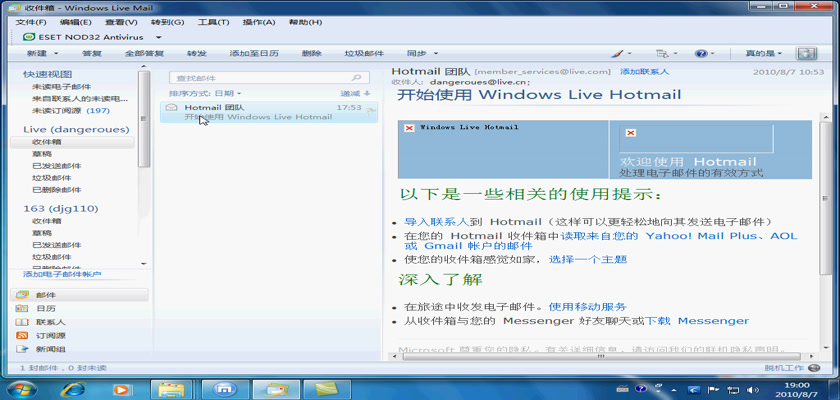840x400 pixels.
Task: Open the 新闻组 (Newsgroups) sidebar icon
Action: pyautogui.click(x=22, y=349)
